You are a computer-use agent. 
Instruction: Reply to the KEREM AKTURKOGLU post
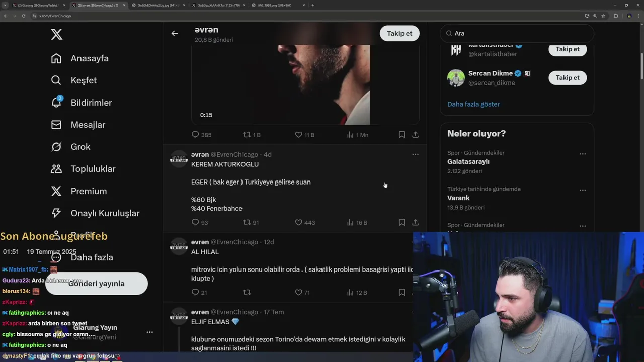tap(200, 222)
